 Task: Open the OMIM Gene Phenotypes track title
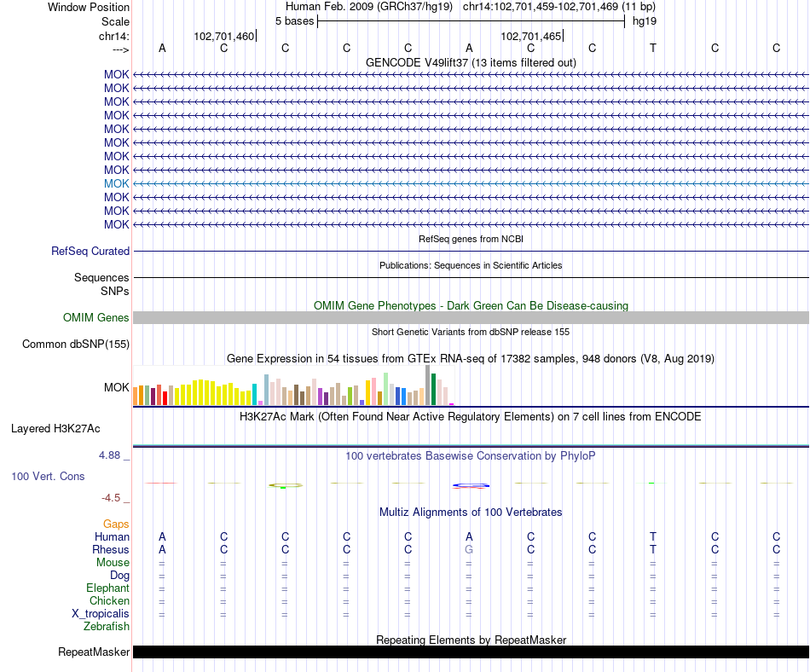point(471,306)
